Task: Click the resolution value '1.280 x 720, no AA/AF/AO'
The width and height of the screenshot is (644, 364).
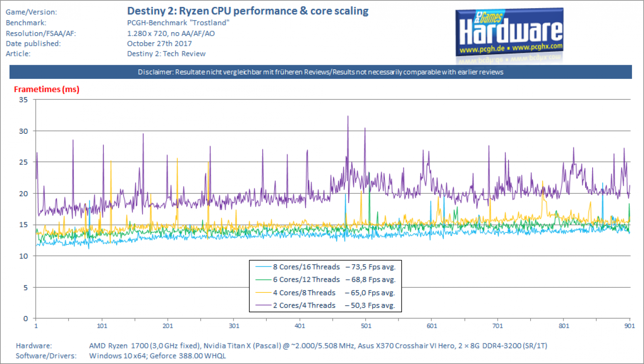Action: pyautogui.click(x=170, y=33)
